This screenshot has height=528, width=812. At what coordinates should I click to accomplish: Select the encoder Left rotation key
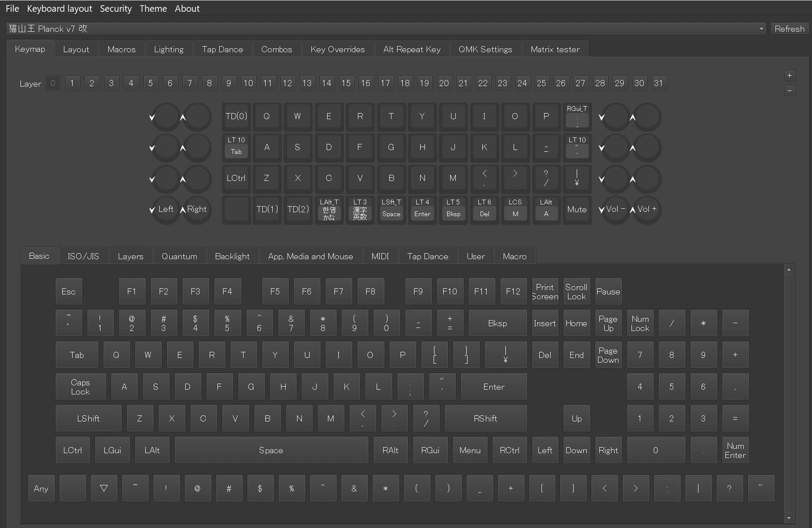[165, 209]
